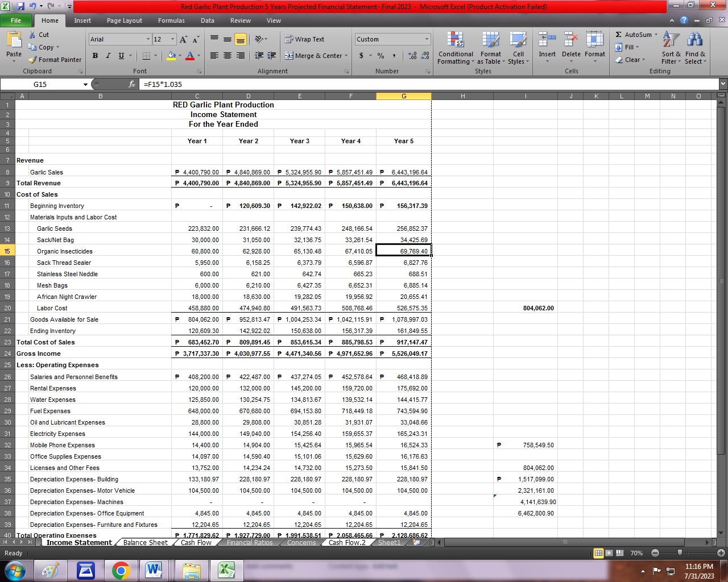Switch to the Formulas ribbon tab
The width and height of the screenshot is (728, 582).
171,20
